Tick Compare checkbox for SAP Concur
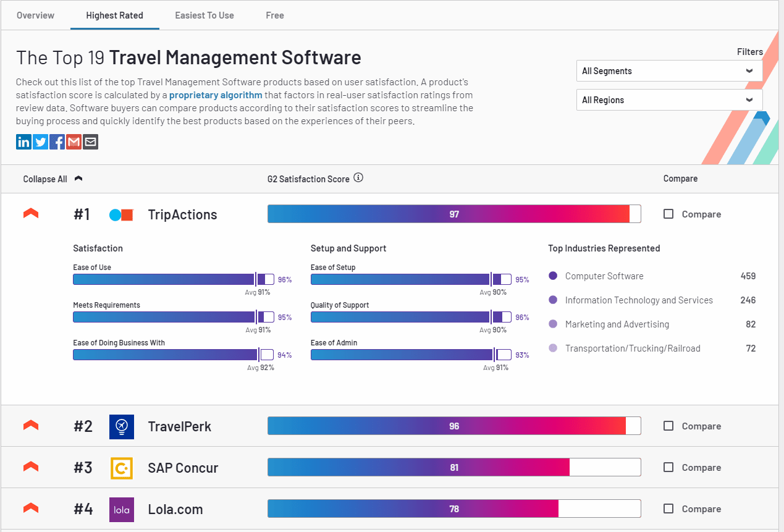Image resolution: width=784 pixels, height=532 pixels. [668, 467]
